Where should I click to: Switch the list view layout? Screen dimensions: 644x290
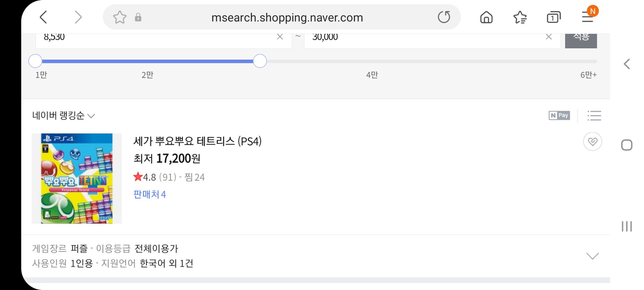594,115
